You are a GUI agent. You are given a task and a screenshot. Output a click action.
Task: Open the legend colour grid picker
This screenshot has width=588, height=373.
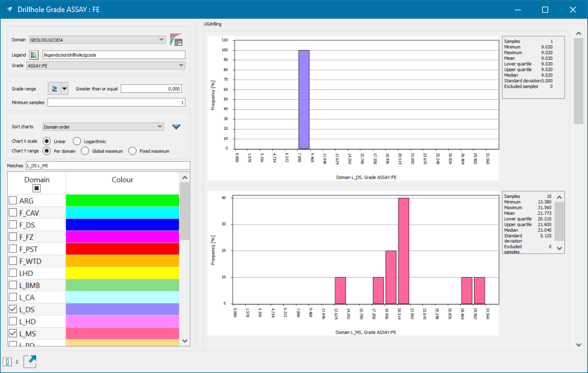coord(34,54)
